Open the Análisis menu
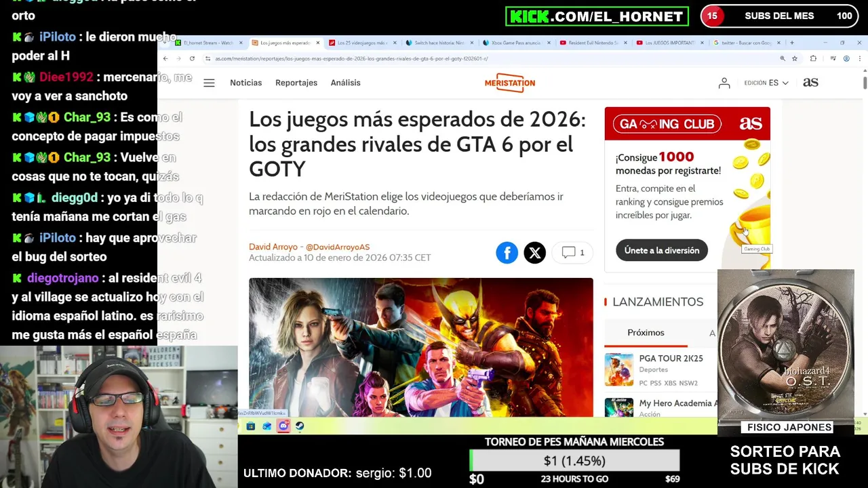Viewport: 868px width, 488px height. tap(345, 83)
